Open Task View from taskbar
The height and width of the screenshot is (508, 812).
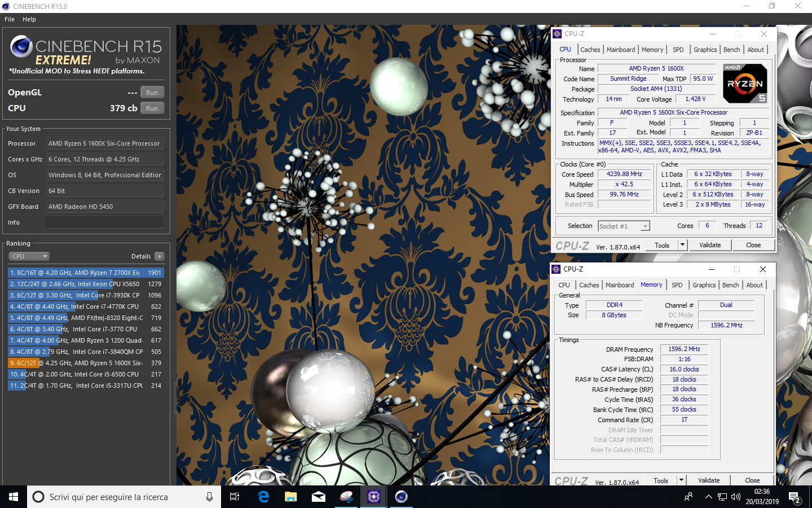pos(235,497)
